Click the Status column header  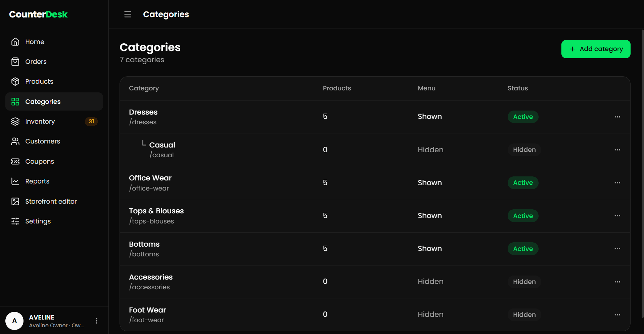517,88
